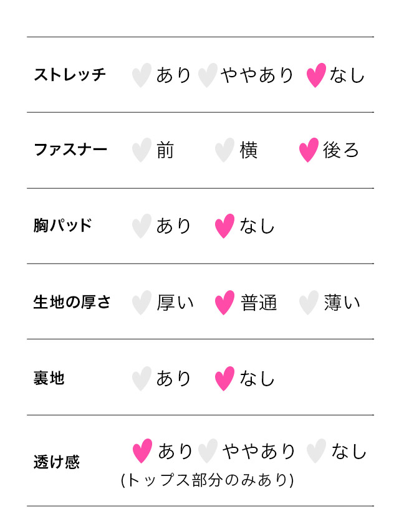The height and width of the screenshot is (532, 399).
Task: Click the pink heart beside ファスナー 後ろ
Action: point(309,150)
